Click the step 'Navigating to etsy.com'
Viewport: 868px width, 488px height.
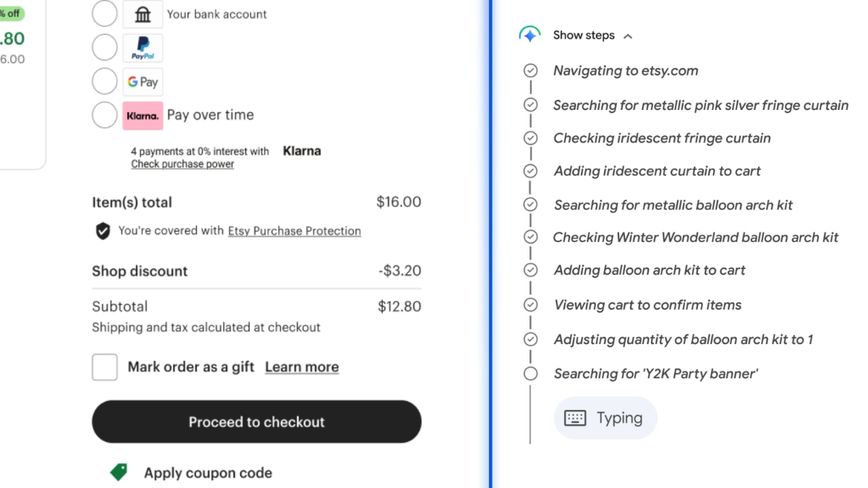(626, 71)
